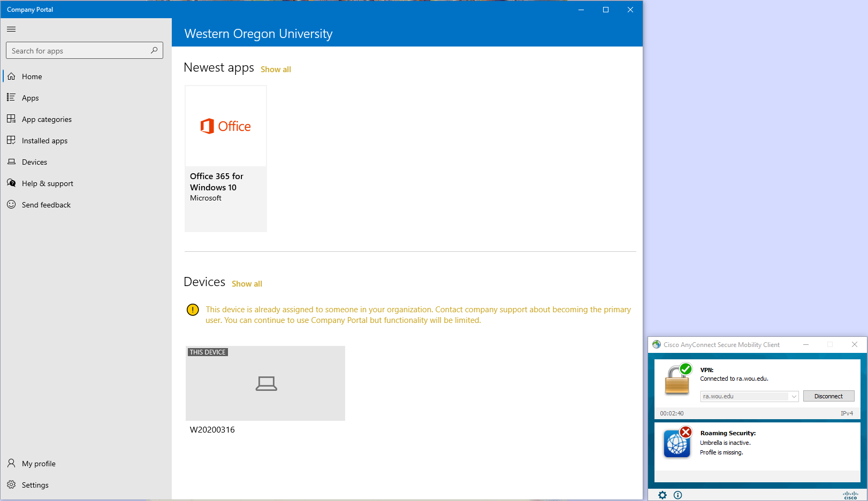Click the Office 365 for Windows 10 title
The image size is (868, 501).
pyautogui.click(x=217, y=182)
